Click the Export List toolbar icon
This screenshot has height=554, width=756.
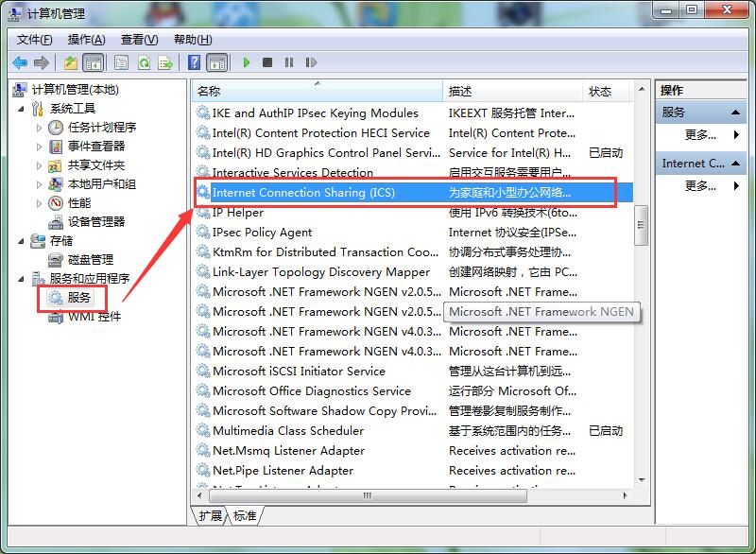pos(165,62)
